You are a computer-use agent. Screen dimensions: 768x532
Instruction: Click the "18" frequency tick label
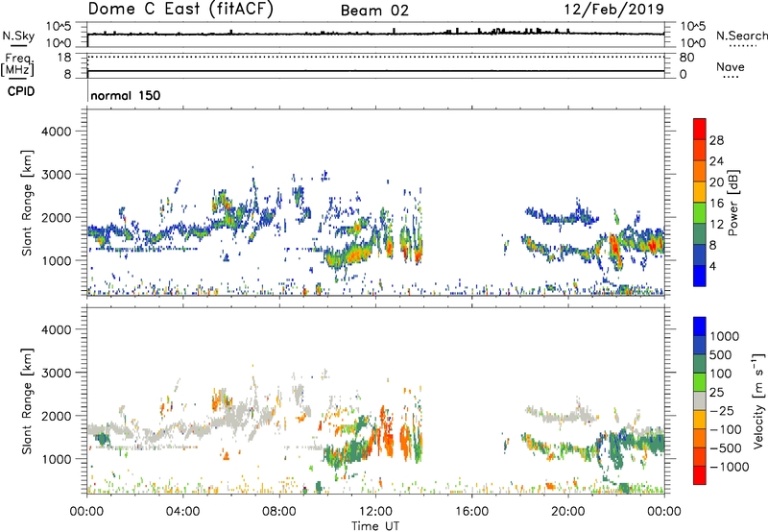(64, 58)
